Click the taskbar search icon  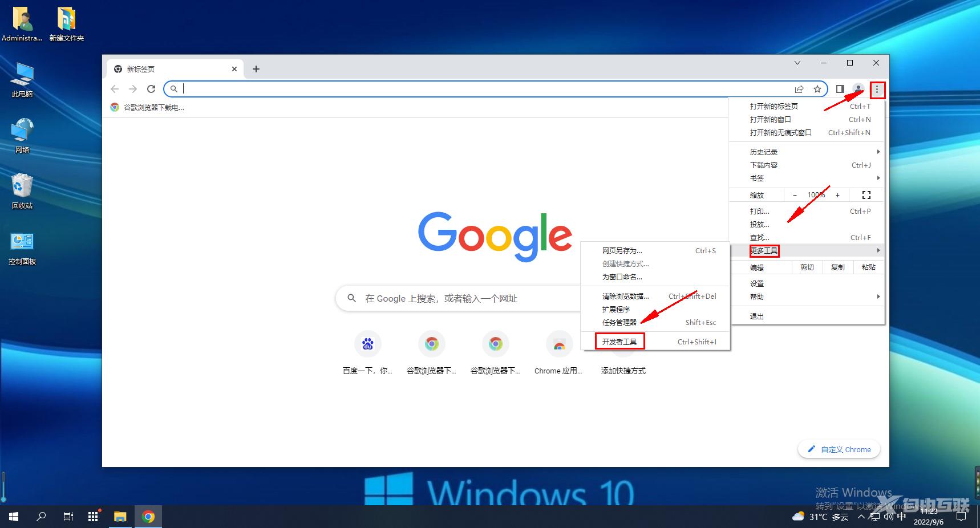tap(41, 517)
